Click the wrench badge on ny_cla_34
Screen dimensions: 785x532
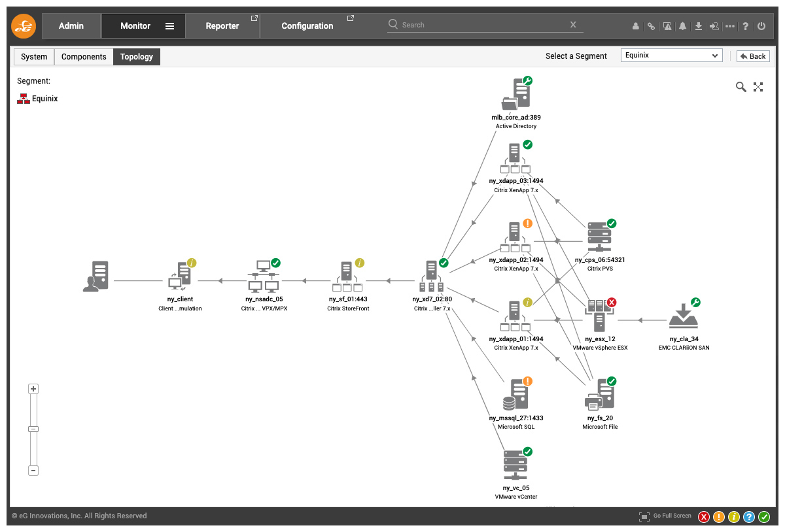(696, 302)
